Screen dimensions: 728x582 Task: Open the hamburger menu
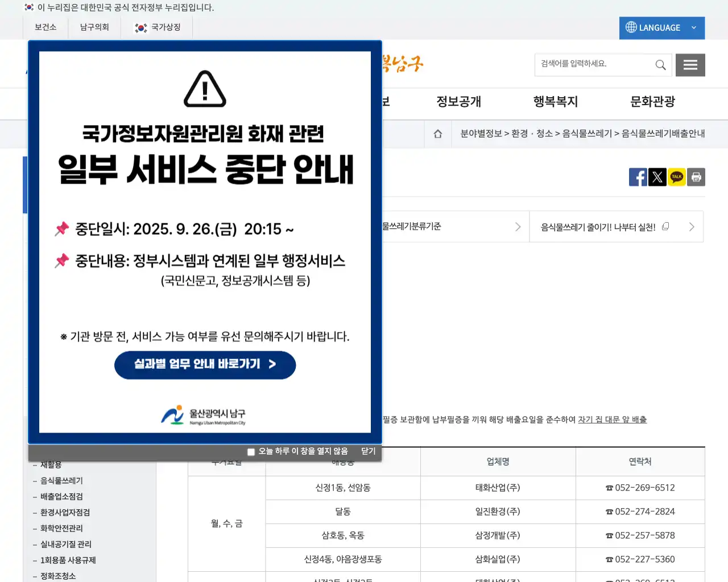point(690,65)
